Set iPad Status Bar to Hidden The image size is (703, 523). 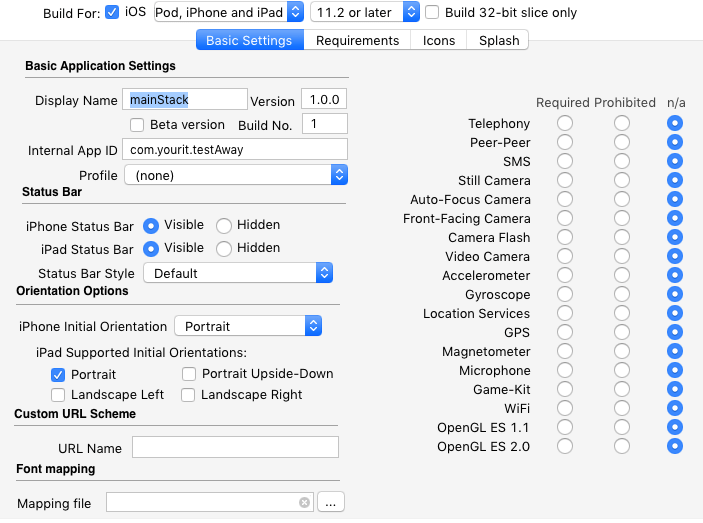pos(224,249)
